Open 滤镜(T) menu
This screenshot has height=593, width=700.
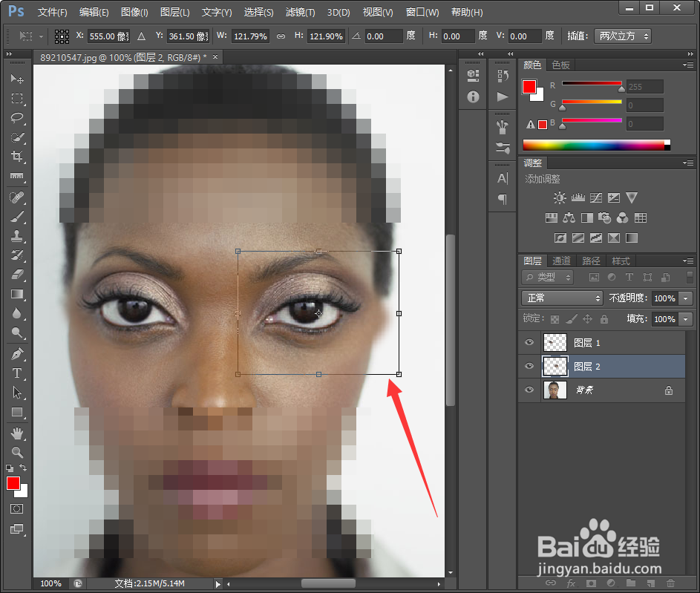(300, 12)
